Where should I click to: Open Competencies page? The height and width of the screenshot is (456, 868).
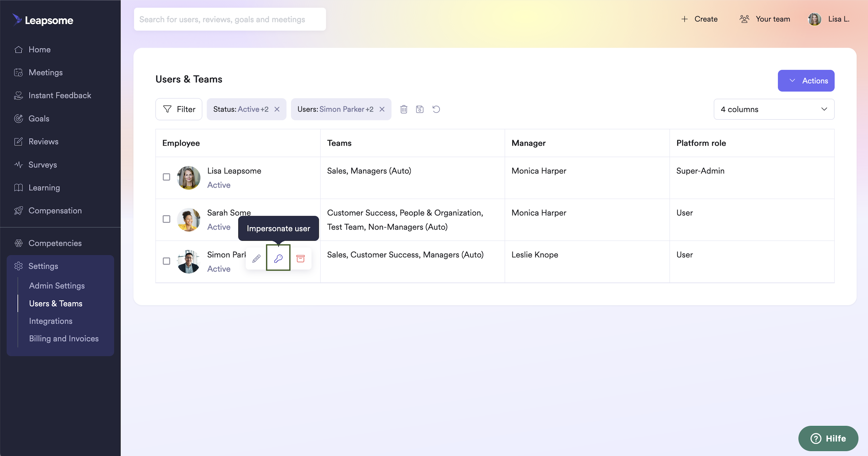coord(55,243)
